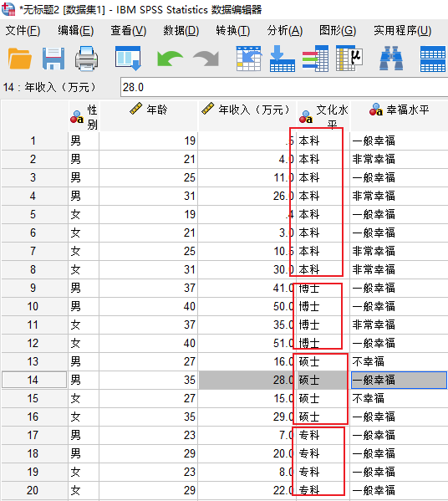The height and width of the screenshot is (501, 448).
Task: Select the 年收入（万元） column header
Action: [247, 116]
